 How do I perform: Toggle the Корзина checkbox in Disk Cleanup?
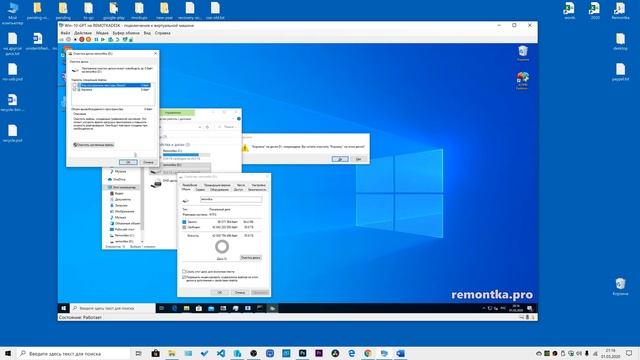click(x=75, y=89)
